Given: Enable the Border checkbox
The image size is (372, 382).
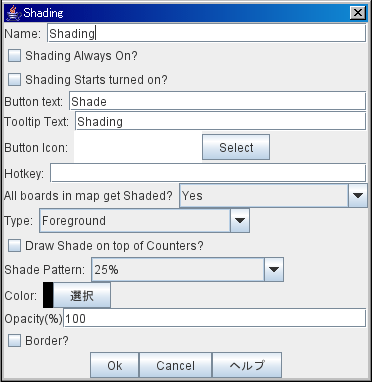Looking at the screenshot, I should 14,341.
